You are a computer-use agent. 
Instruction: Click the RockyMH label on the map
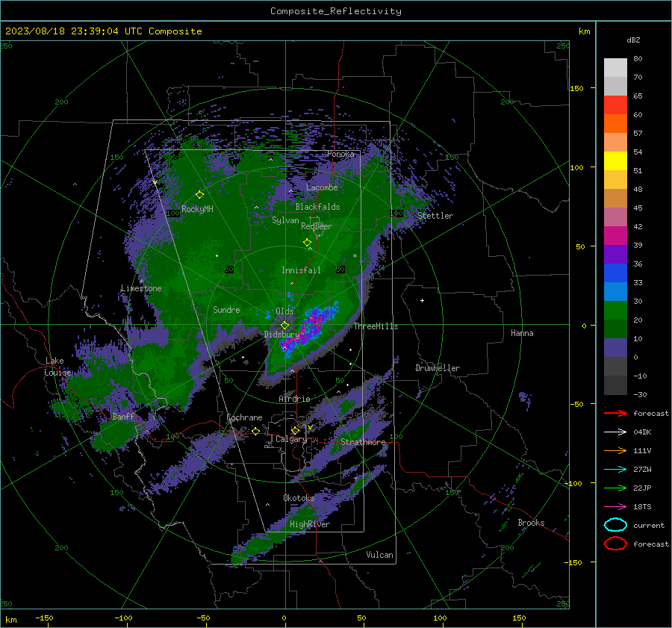click(197, 209)
